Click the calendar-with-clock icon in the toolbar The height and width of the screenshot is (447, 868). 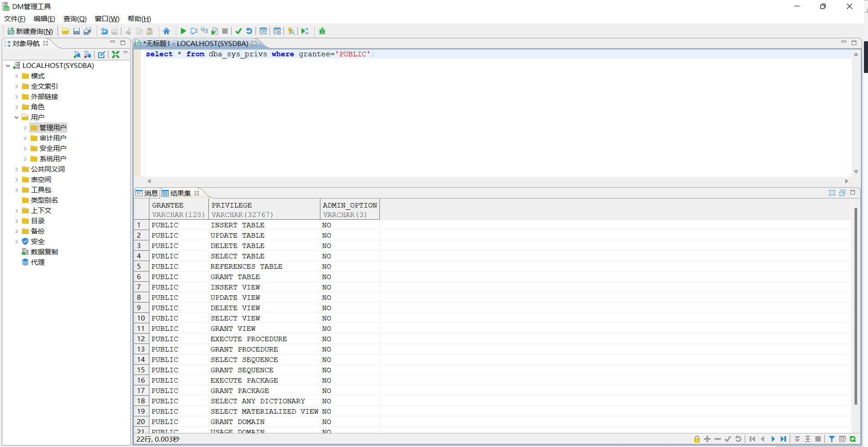coord(277,31)
